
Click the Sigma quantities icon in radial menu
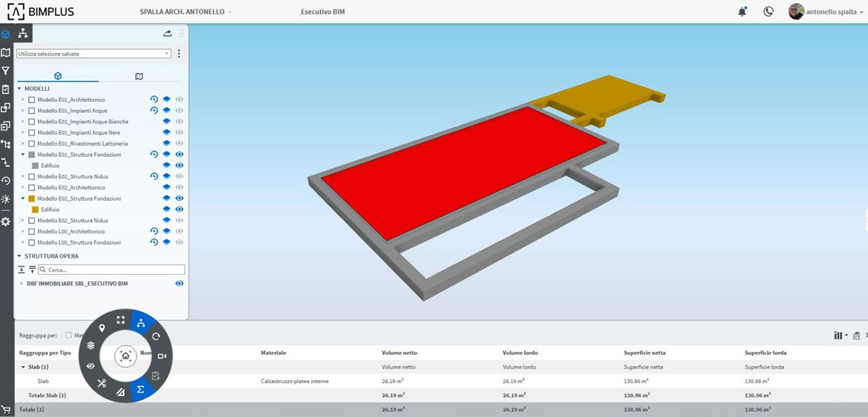pyautogui.click(x=141, y=390)
